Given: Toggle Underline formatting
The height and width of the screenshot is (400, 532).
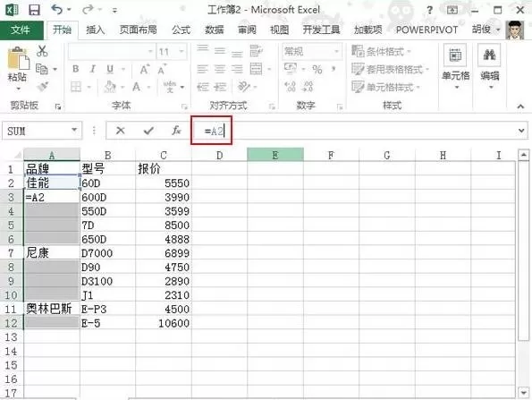Looking at the screenshot, I should coord(110,69).
